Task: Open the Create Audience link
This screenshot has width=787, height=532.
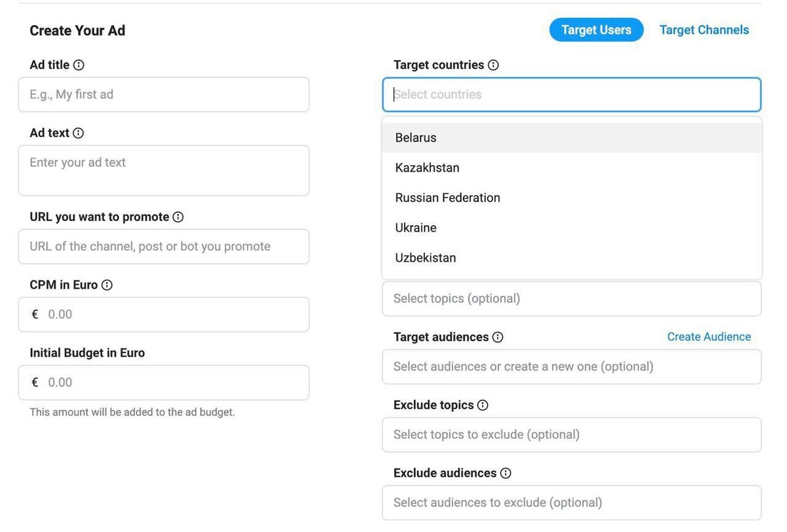Action: 708,337
